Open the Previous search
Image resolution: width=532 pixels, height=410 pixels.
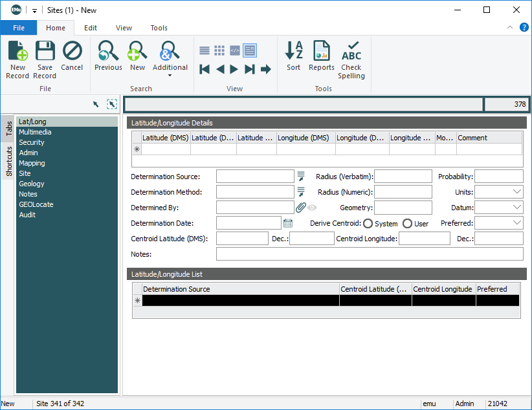tap(108, 57)
